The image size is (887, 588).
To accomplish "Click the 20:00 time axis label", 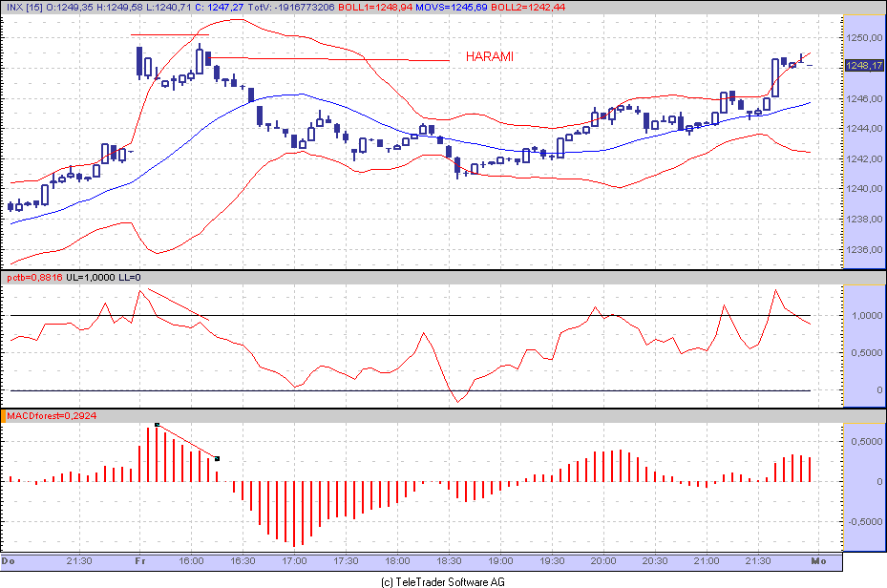I will pyautogui.click(x=603, y=561).
